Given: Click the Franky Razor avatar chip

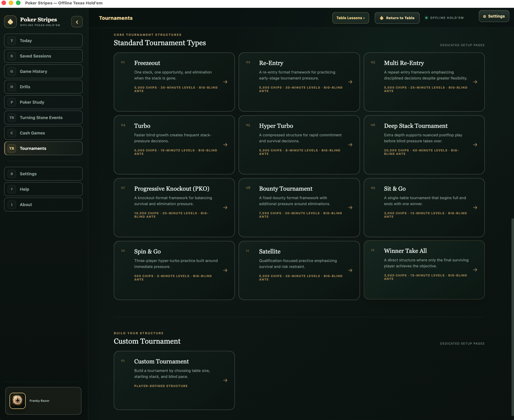Looking at the screenshot, I should tap(18, 401).
